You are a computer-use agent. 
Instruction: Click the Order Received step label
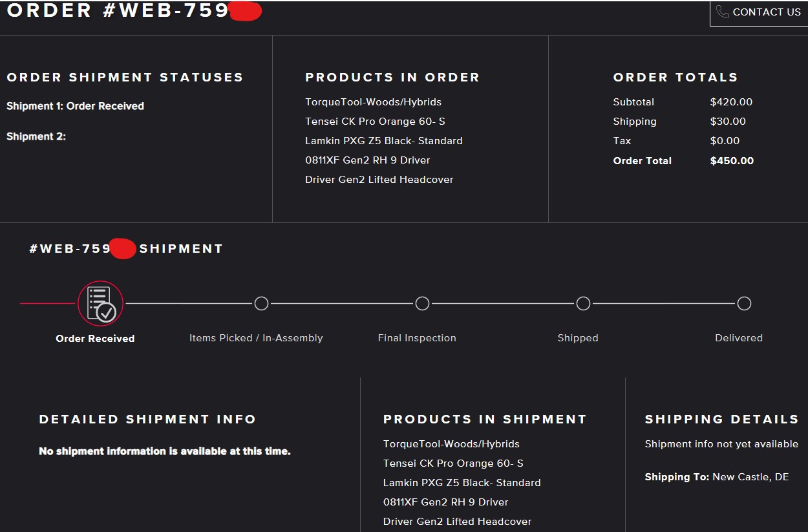click(95, 339)
